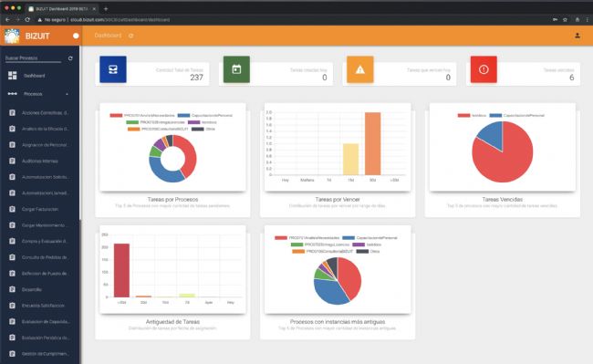This screenshot has height=364, width=593.
Task: Toggle Otros legend in Tareas por Procesos chart
Action: coord(203,129)
